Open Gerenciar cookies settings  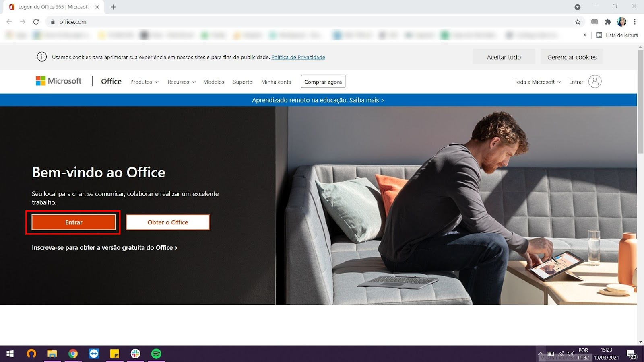click(572, 57)
